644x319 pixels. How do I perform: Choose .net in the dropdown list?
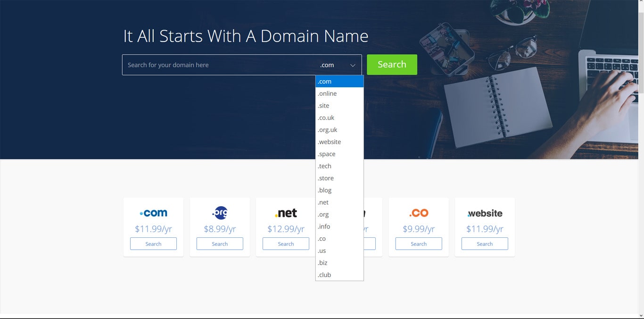point(339,202)
